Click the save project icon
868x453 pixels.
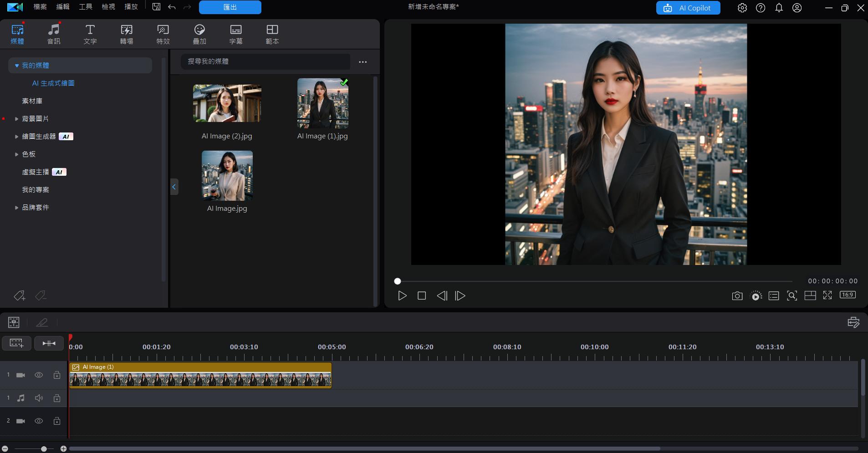(x=156, y=7)
